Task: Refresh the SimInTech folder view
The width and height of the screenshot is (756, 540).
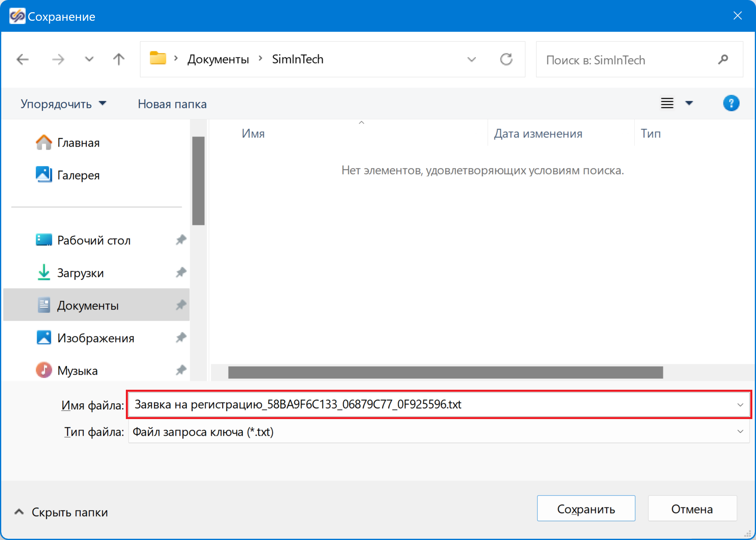Action: click(506, 59)
